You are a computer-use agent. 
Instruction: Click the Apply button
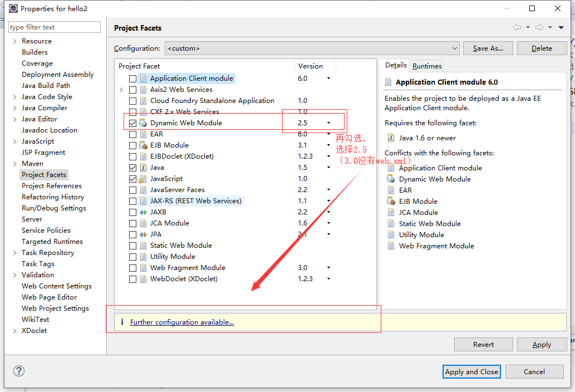[x=542, y=344]
